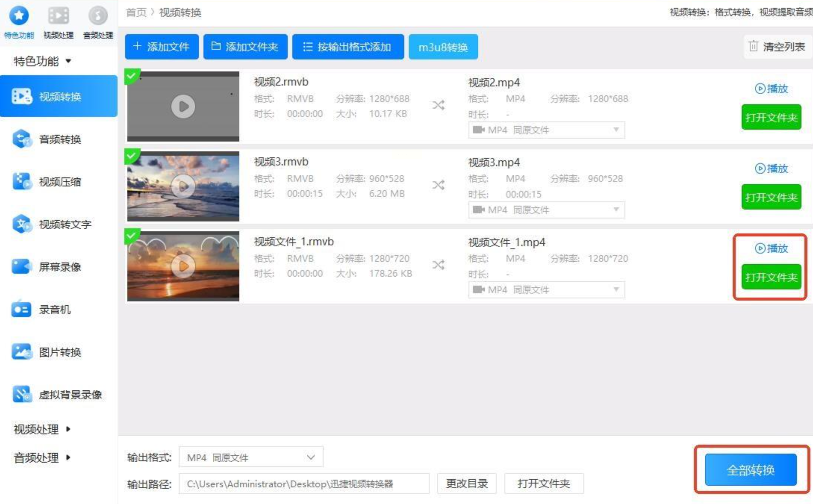Viewport: 813px width, 504px height.
Task: Play the 视频3.rmvb thumbnail preview
Action: click(x=183, y=186)
